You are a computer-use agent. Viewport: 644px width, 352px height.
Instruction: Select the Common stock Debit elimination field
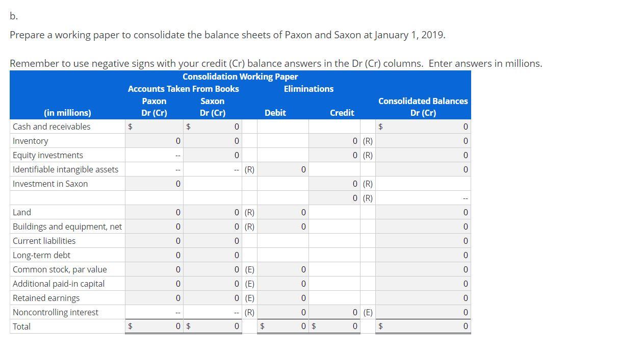point(283,269)
